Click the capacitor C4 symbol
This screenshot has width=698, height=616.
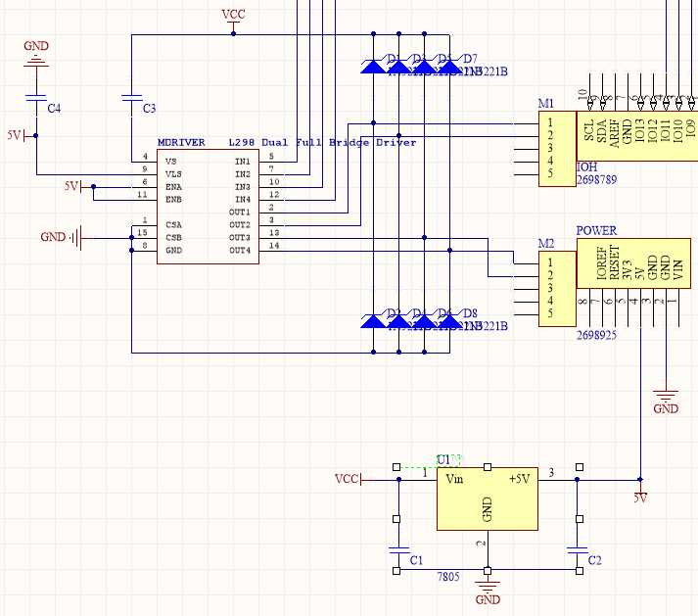pos(36,98)
